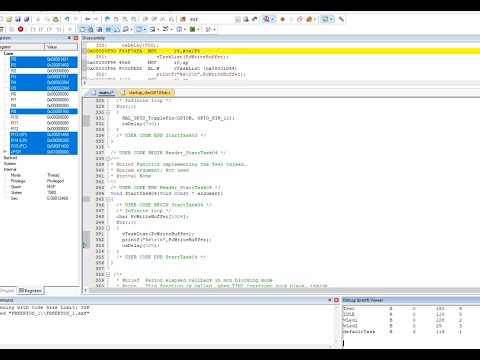The height and width of the screenshot is (360, 480).
Task: Toggle the Symbols window view
Action: tap(99, 29)
